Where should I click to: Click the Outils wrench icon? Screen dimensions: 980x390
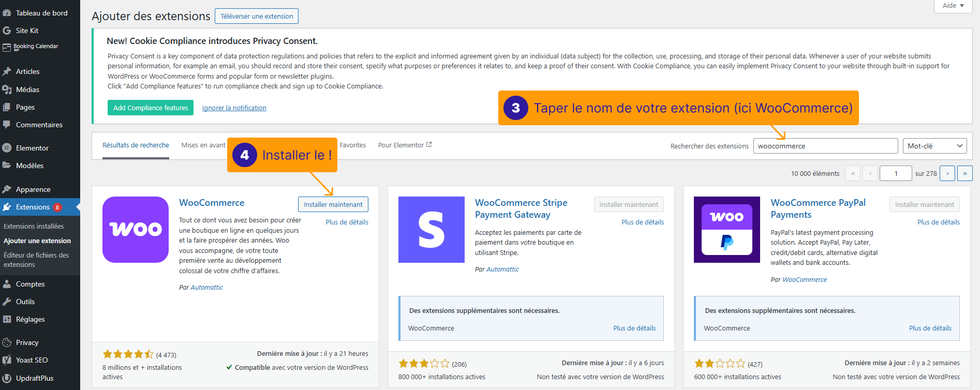coord(7,302)
